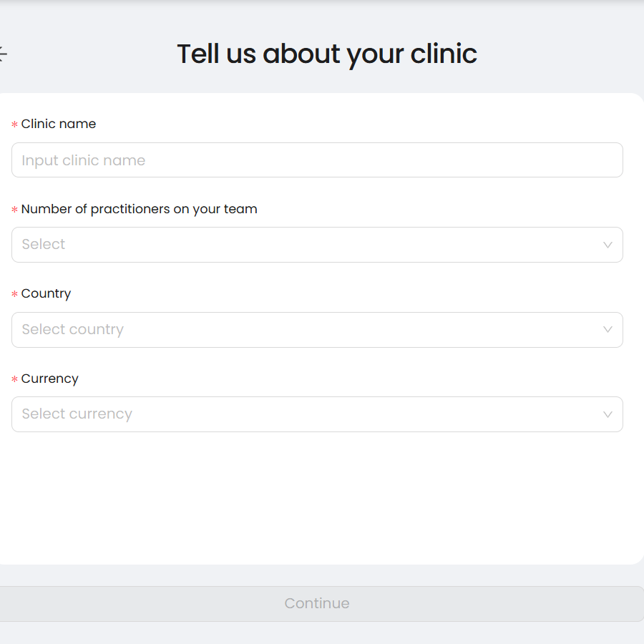This screenshot has width=644, height=644.
Task: Click the back arrow icon
Action: coord(3,54)
